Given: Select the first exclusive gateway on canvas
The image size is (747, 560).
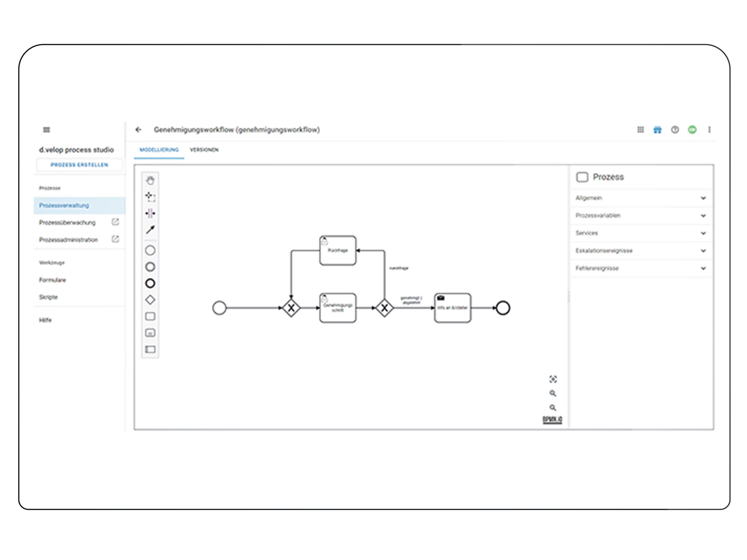Looking at the screenshot, I should pos(291,308).
